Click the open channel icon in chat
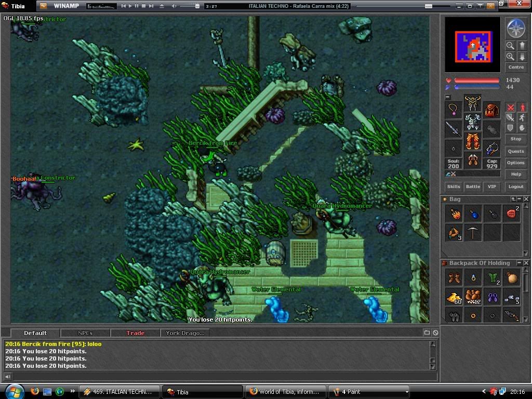532x399 pixels. pyautogui.click(x=427, y=333)
